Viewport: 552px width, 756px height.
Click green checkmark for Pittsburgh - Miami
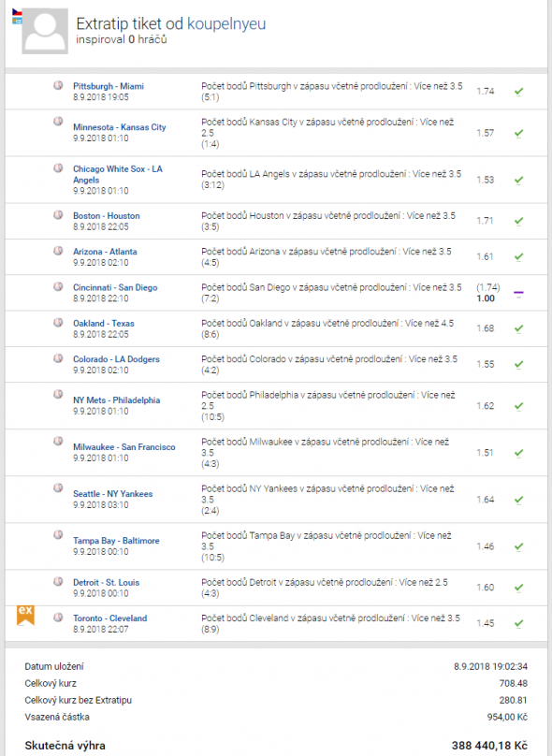point(518,91)
